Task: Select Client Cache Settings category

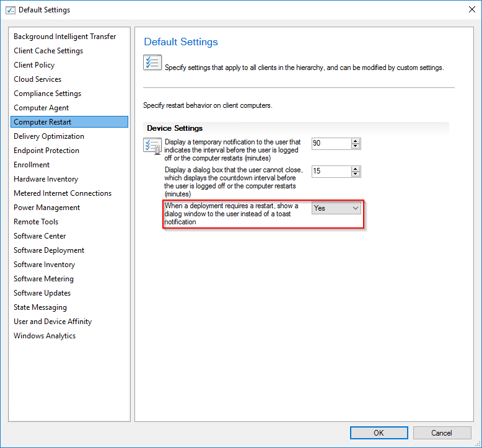Action: point(48,51)
